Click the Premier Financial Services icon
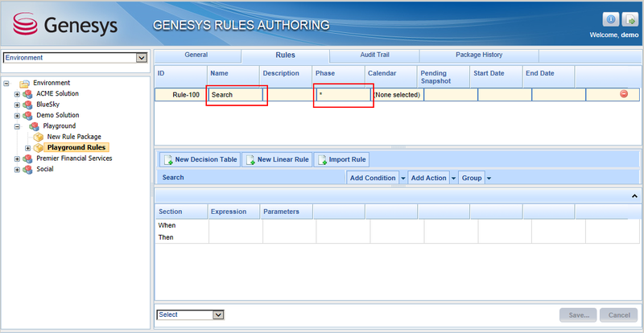The width and height of the screenshot is (644, 333). click(x=27, y=158)
